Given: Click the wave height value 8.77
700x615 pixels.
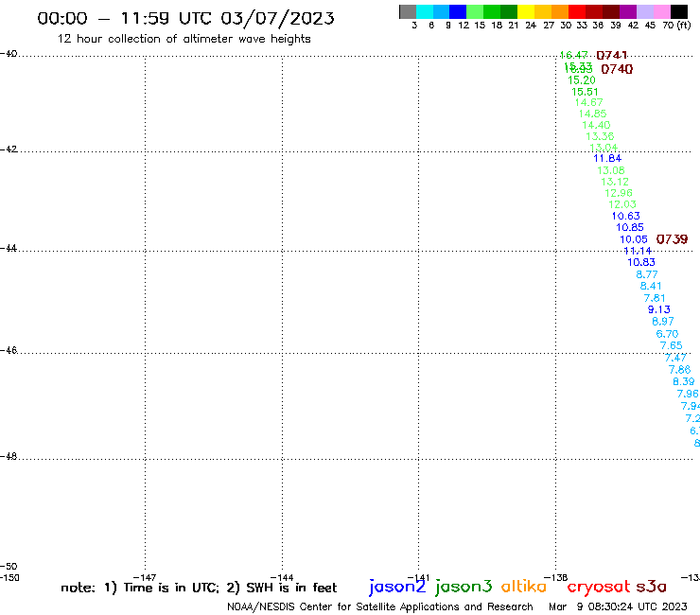Looking at the screenshot, I should pyautogui.click(x=647, y=274).
